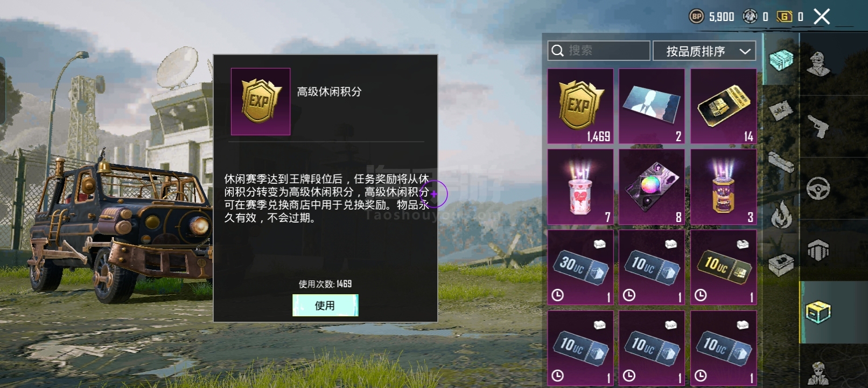
Task: Open the parachute category in sidebar
Action: (818, 250)
